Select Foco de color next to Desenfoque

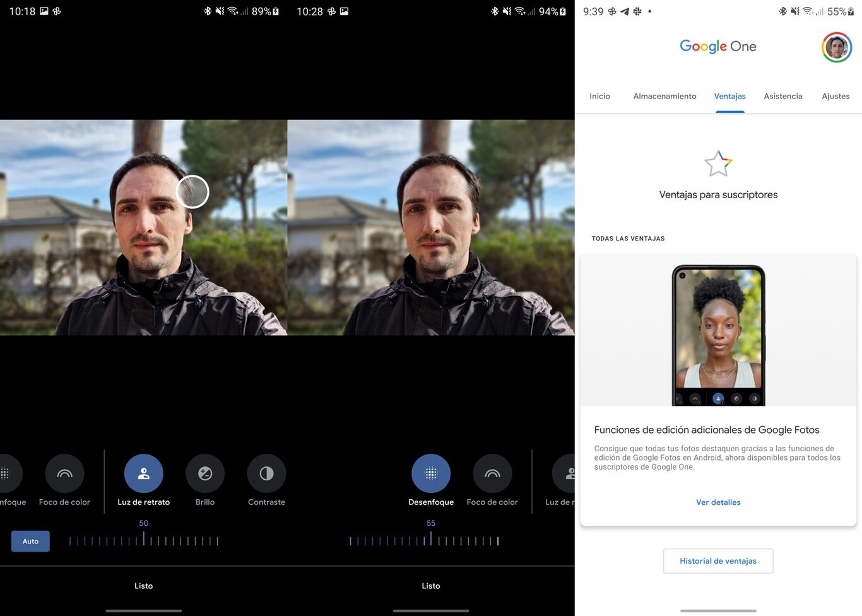coord(492,473)
